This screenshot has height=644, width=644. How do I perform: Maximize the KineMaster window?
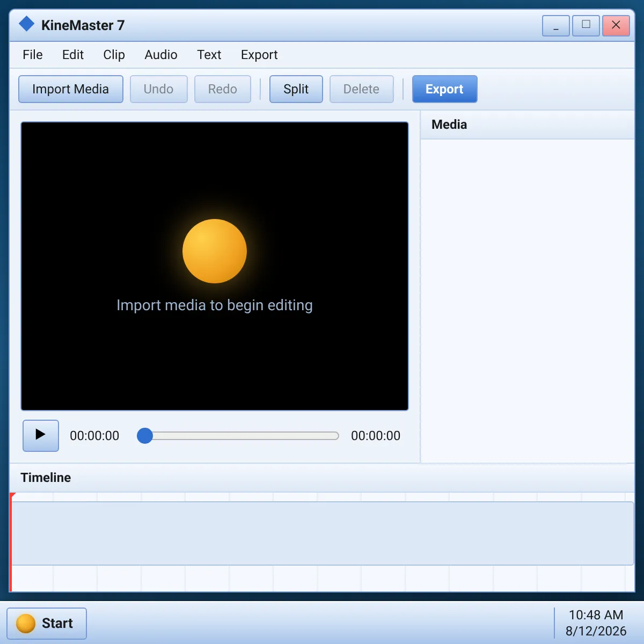point(586,26)
